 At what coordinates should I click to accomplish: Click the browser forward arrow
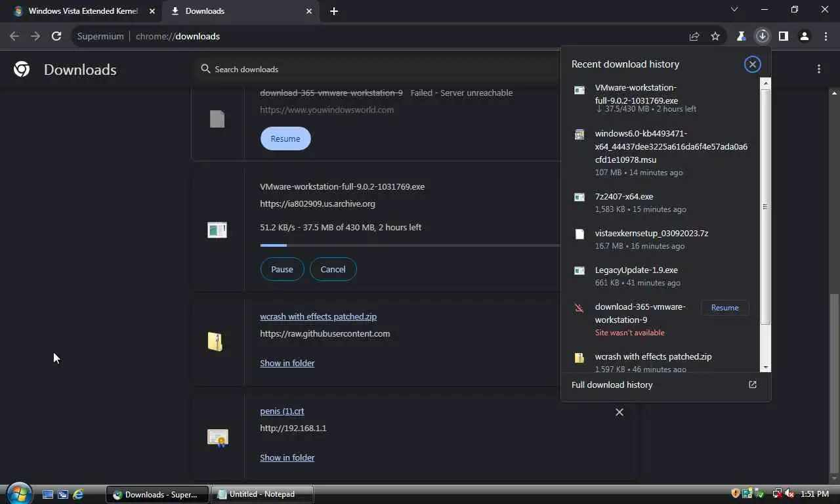click(x=35, y=36)
